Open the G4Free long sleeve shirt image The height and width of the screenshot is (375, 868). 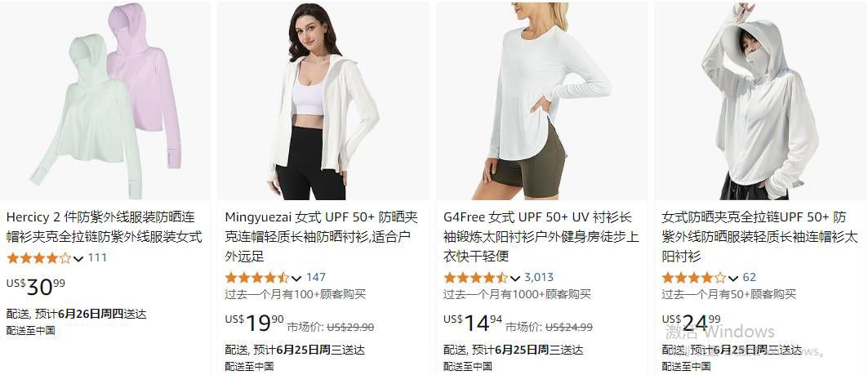(x=542, y=100)
